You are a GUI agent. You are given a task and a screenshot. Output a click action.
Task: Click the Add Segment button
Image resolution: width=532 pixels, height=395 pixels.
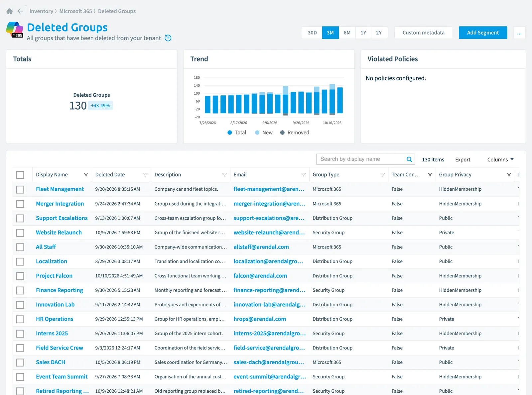(483, 33)
